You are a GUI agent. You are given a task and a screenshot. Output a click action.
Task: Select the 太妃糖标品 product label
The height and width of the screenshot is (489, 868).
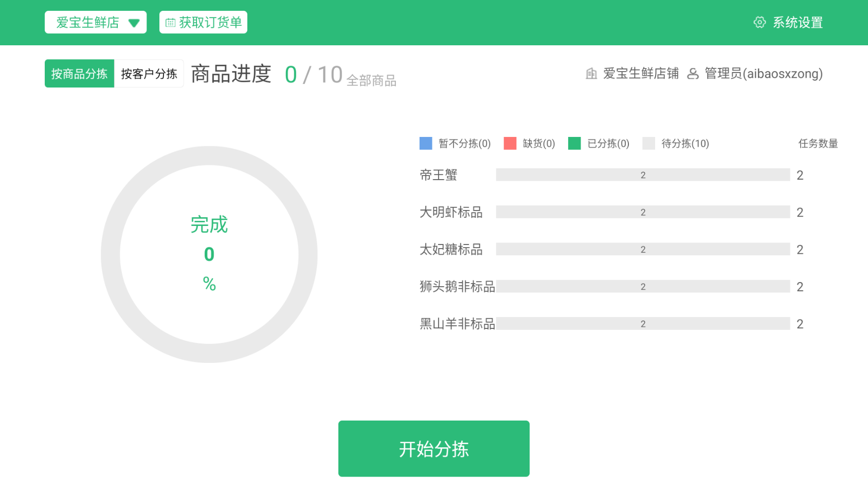coord(451,250)
